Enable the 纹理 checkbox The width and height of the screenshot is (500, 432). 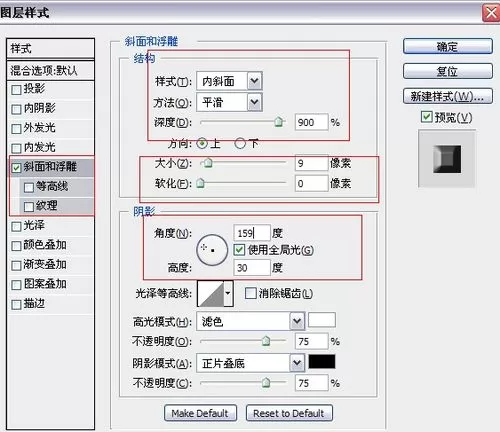[x=29, y=207]
